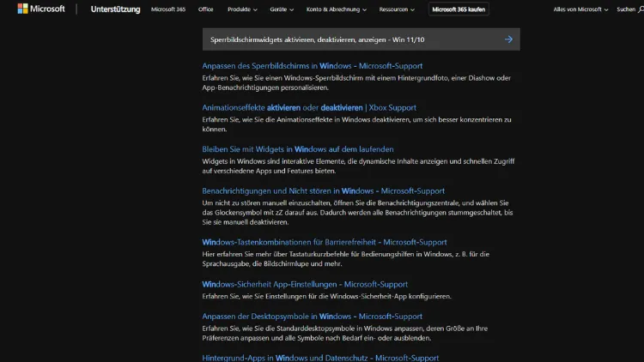This screenshot has height=362, width=644.
Task: Open Windows-Tastenkombinationen für Barrierefreiheit result
Action: [325, 242]
